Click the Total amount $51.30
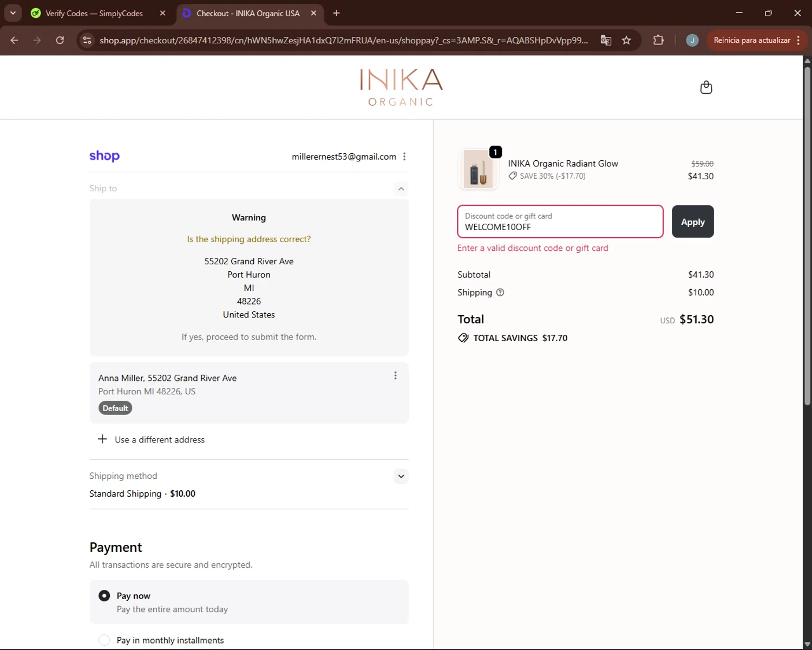The image size is (812, 650). pos(697,319)
